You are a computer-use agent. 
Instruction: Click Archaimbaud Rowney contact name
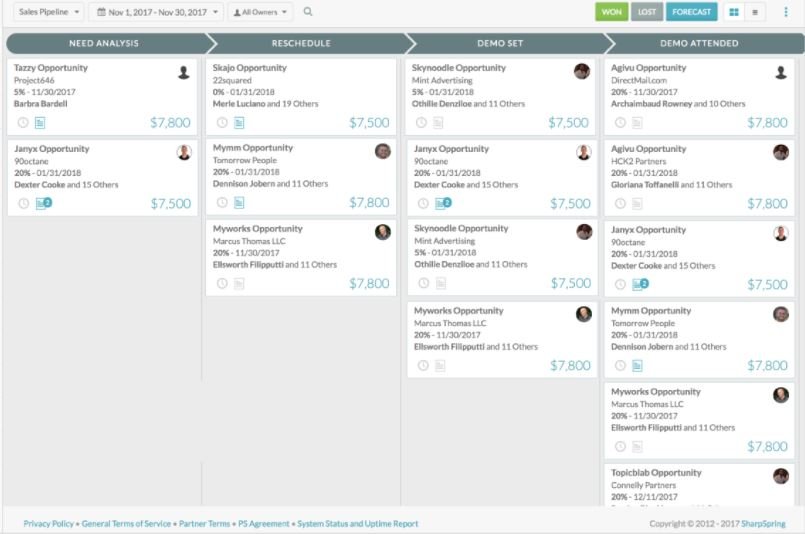(x=651, y=104)
